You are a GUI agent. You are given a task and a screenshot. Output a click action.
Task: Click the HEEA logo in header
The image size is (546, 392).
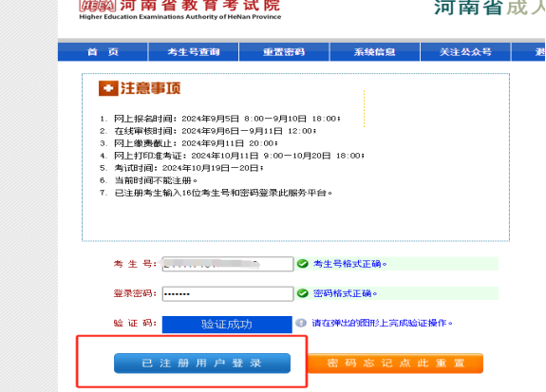tap(98, 6)
